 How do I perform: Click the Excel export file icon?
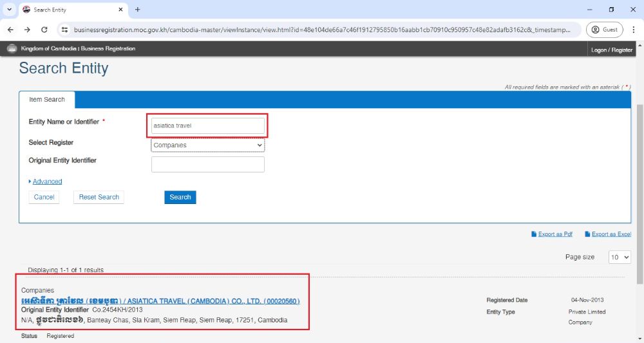click(587, 234)
